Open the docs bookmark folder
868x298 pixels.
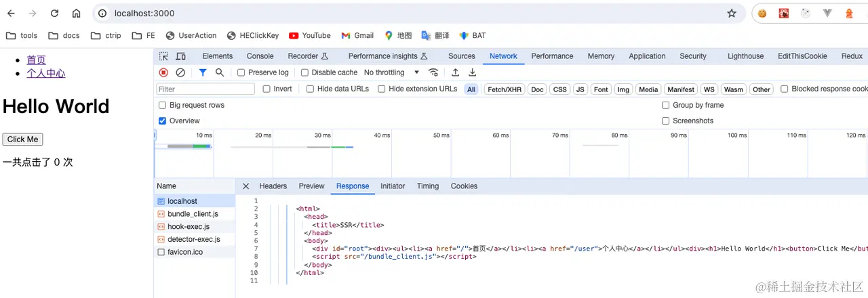click(x=64, y=35)
